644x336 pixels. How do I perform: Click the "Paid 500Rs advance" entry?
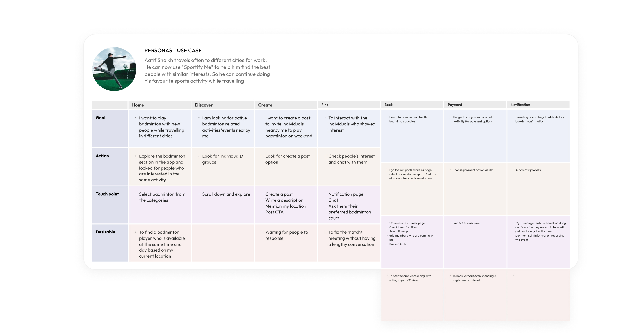coord(466,223)
